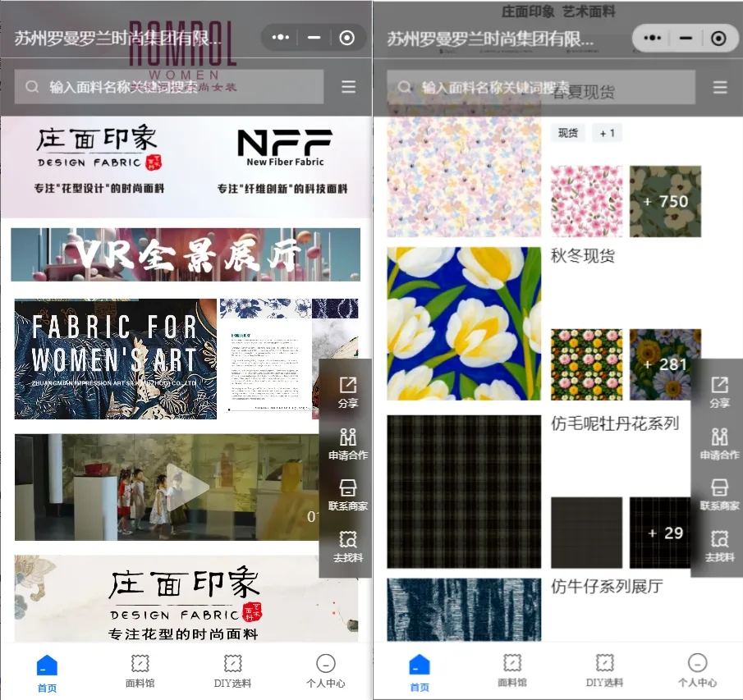Open the hamburger menu beside the search bar
Viewport: 743px width, 700px height.
pos(348,86)
